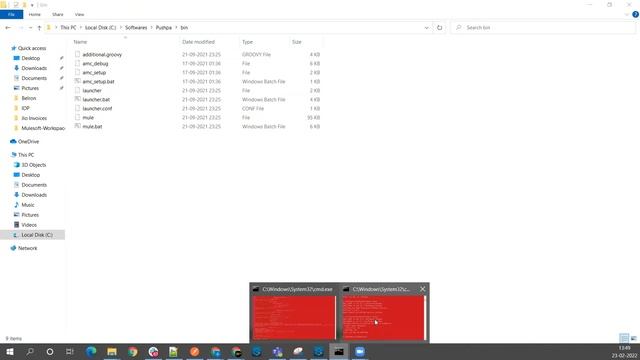
Task: Select additional.groovy file
Action: pos(102,55)
